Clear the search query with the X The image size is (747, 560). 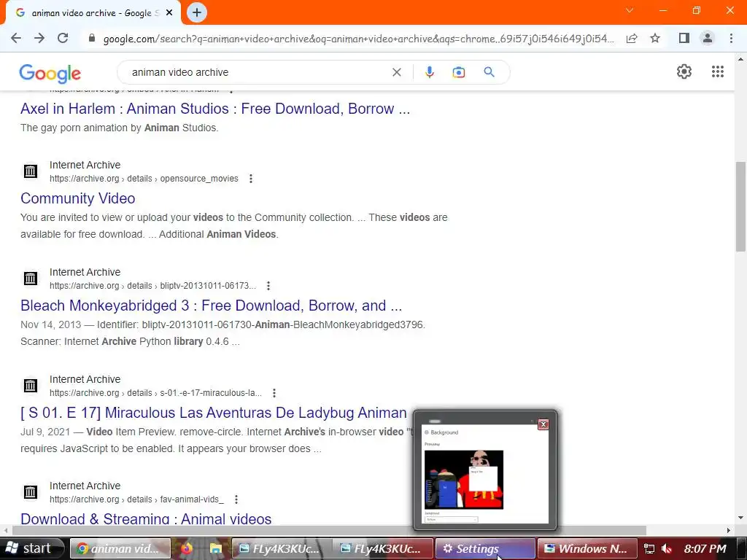coord(396,72)
